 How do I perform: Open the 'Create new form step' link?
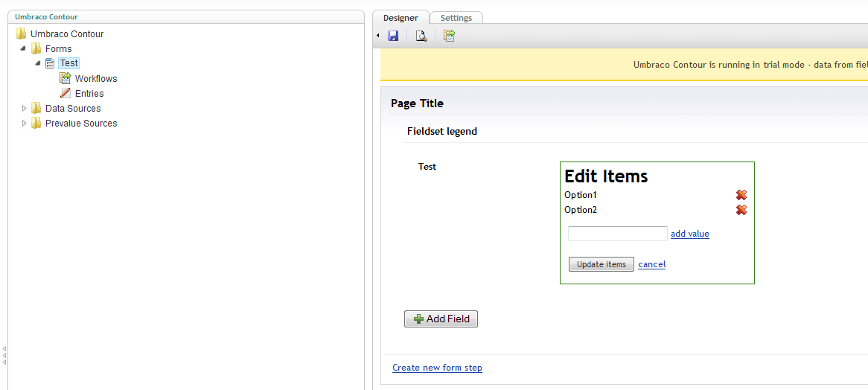[x=437, y=368]
